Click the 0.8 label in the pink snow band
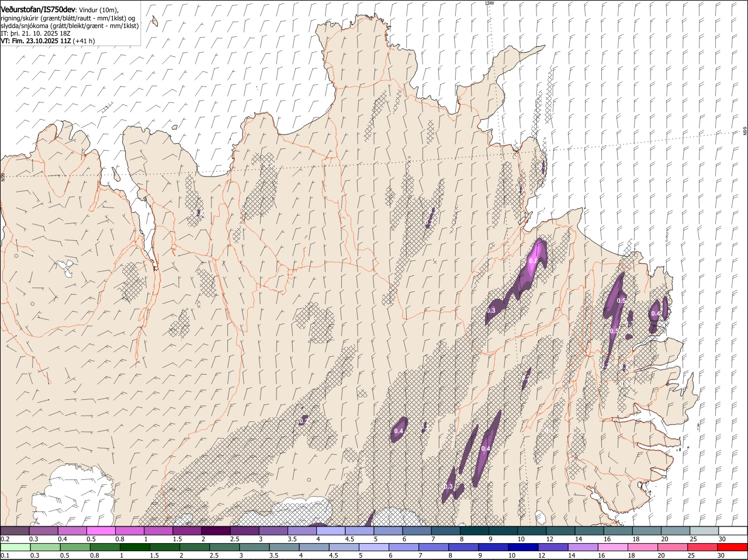The width and height of the screenshot is (748, 560). tap(533, 261)
